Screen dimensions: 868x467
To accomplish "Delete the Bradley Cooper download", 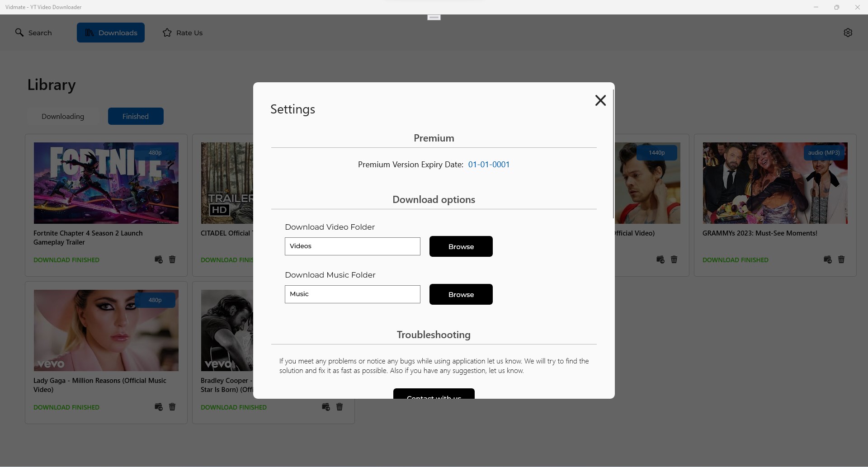I will pos(340,407).
